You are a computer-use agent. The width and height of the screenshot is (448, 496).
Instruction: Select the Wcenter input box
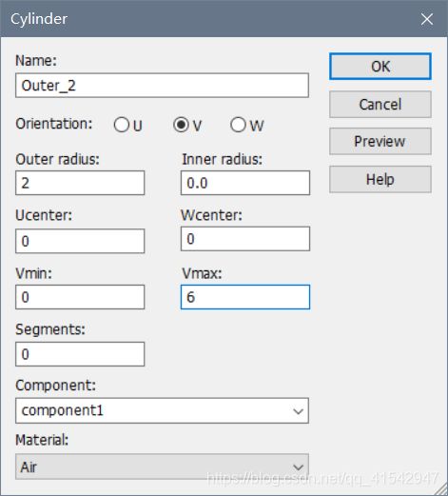tap(245, 239)
